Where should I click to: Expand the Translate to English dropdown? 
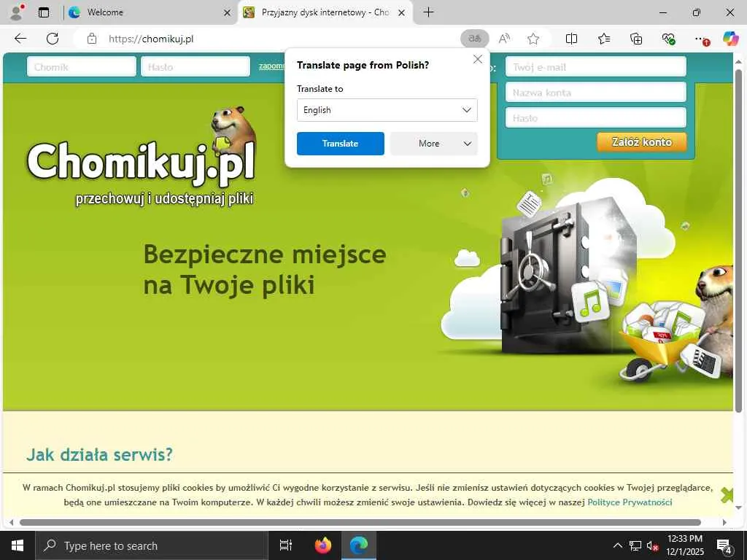click(x=387, y=110)
